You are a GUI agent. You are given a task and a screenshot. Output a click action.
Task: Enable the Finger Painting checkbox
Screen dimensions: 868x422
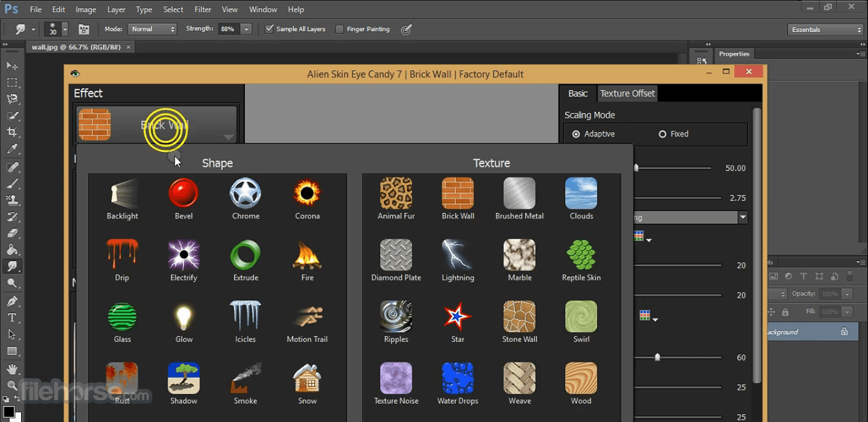coord(340,29)
